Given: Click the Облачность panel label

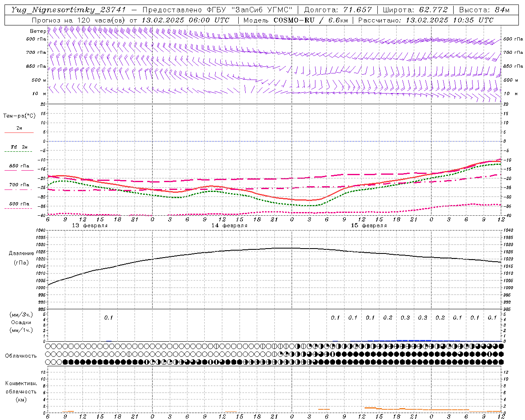Looking at the screenshot, I should tap(21, 356).
